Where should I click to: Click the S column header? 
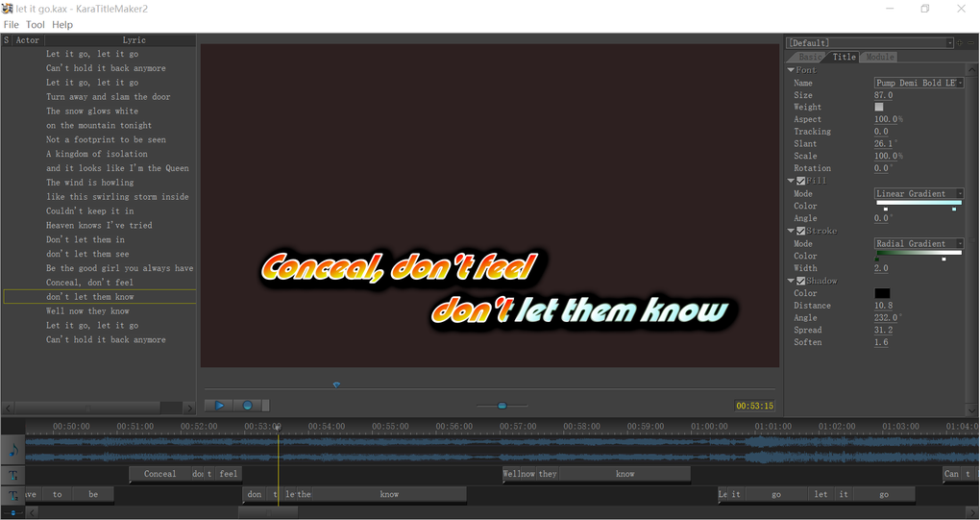point(7,40)
